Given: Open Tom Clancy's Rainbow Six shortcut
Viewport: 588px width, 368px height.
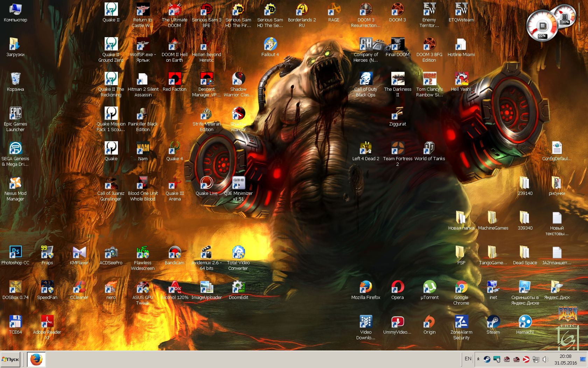Looking at the screenshot, I should [x=429, y=84].
